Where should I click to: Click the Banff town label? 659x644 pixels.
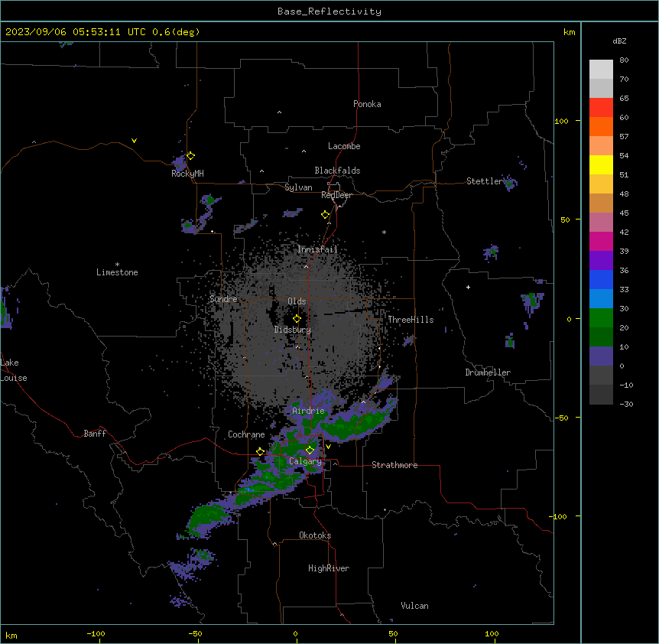pyautogui.click(x=95, y=434)
